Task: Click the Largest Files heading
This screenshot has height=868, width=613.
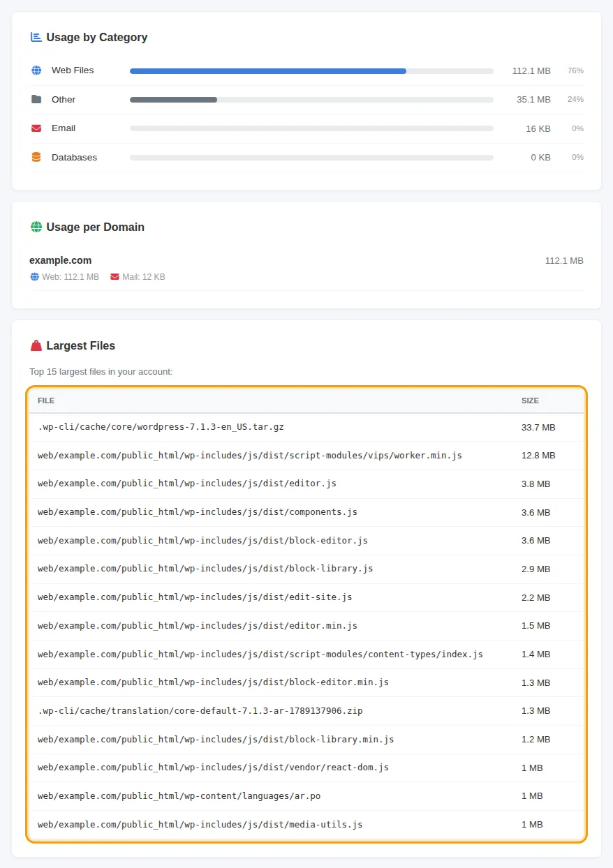Action: 81,345
